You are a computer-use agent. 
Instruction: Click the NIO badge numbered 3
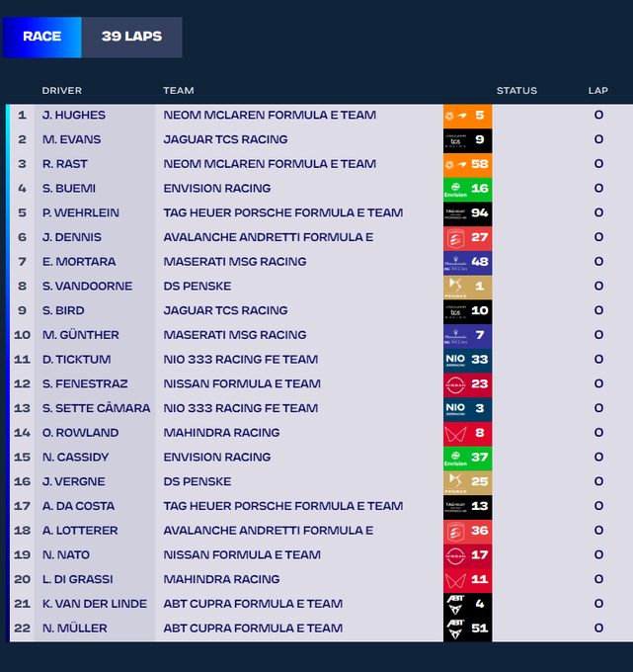pos(468,409)
